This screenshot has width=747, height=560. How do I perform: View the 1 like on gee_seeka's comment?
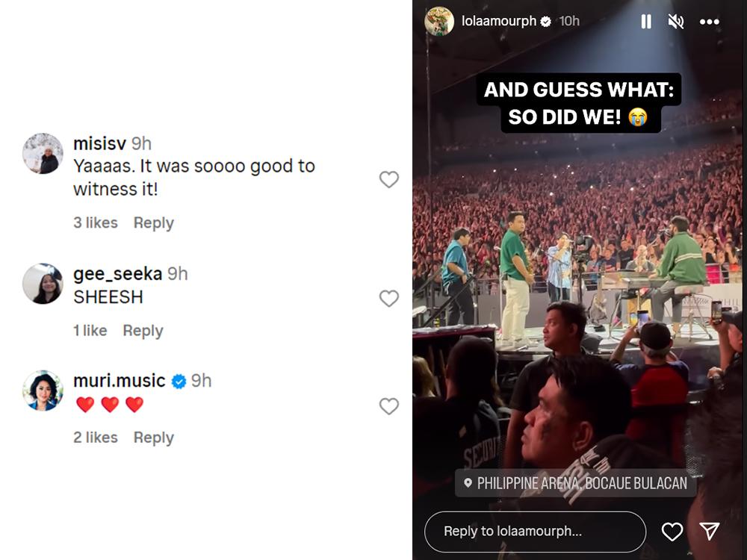coord(90,330)
